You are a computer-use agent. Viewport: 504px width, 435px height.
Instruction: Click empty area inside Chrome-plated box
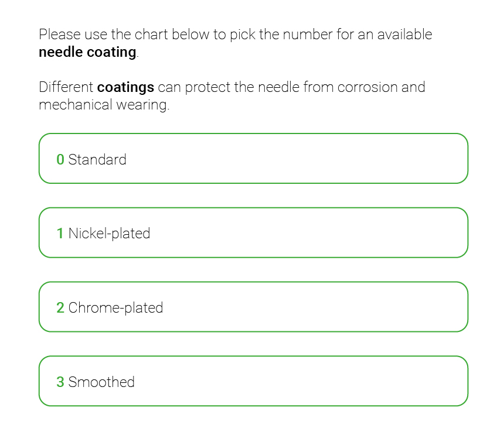[x=315, y=307]
